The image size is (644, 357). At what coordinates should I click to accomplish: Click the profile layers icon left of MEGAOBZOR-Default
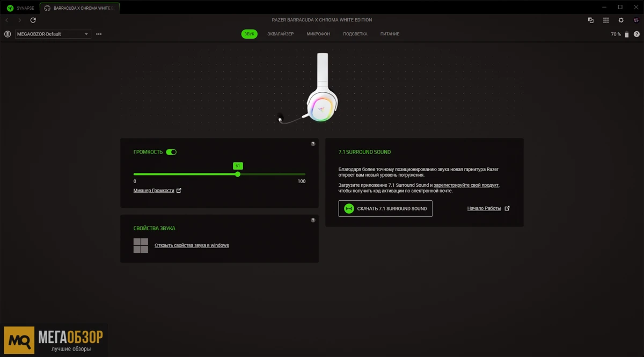click(8, 34)
